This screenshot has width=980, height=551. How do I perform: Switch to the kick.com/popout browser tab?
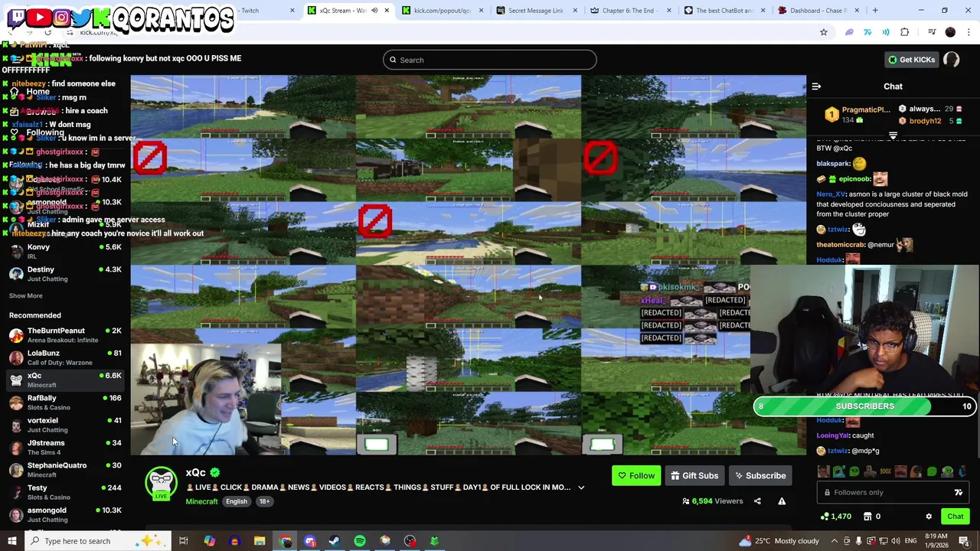(442, 11)
